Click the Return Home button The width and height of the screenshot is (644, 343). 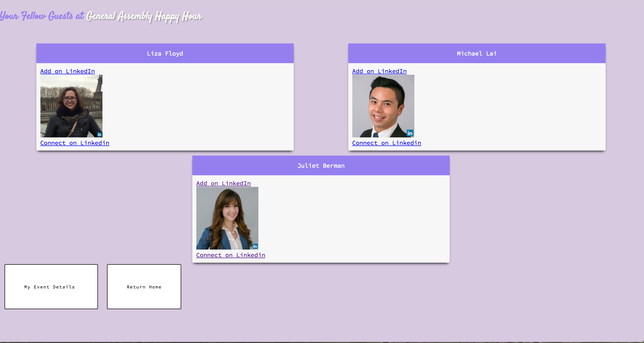[144, 287]
